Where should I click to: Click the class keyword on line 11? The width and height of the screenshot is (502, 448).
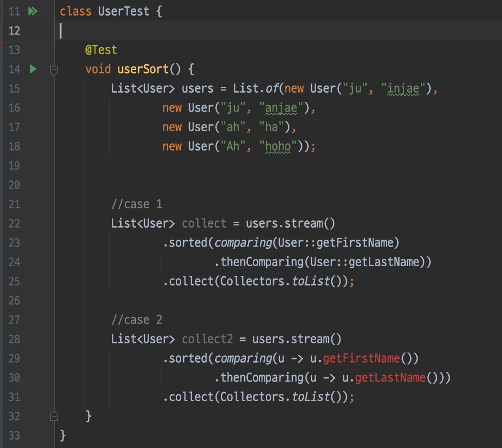76,11
